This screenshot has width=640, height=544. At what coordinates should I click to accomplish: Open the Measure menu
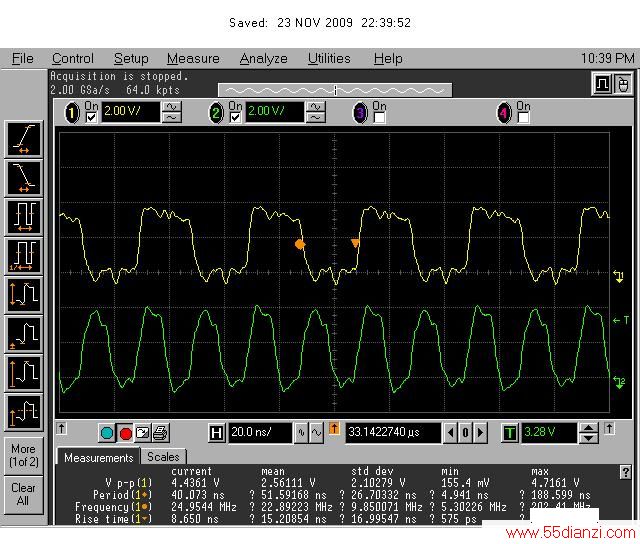[193, 59]
